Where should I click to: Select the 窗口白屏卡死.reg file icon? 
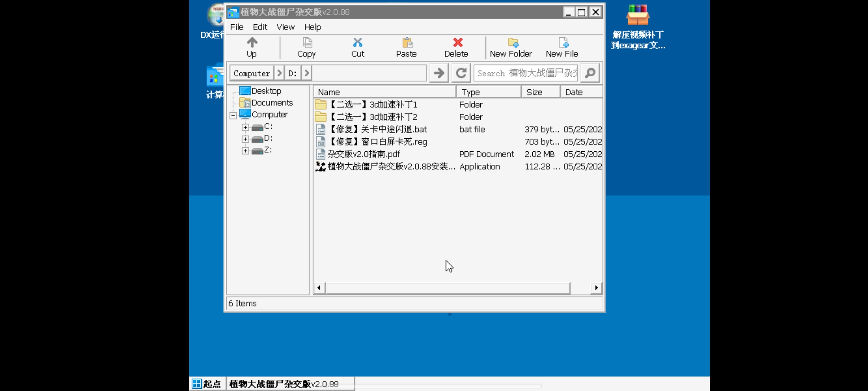pos(320,142)
